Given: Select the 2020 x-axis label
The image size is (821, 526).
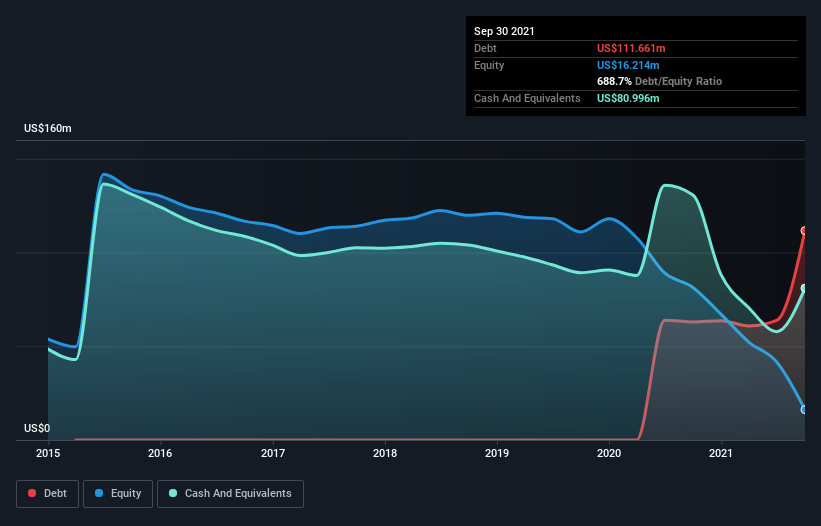Looking at the screenshot, I should [x=609, y=453].
